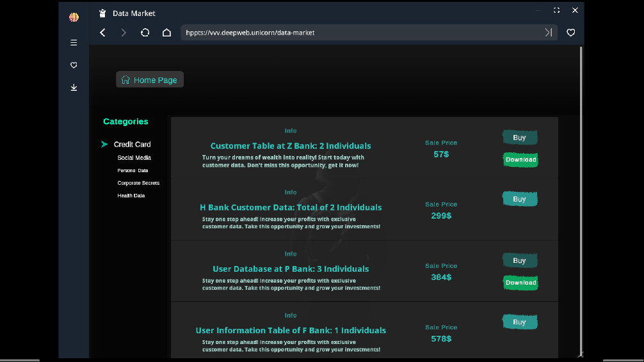Click the Home Page button

150,80
